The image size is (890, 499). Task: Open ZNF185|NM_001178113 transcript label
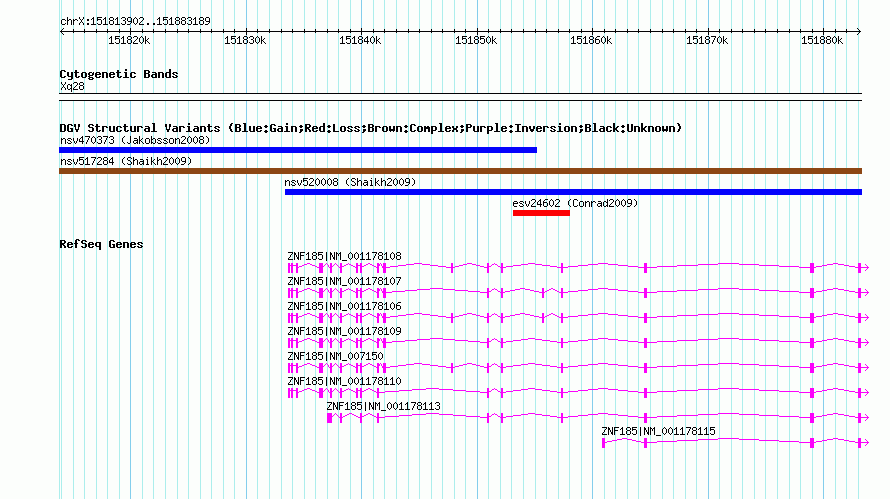click(x=383, y=406)
